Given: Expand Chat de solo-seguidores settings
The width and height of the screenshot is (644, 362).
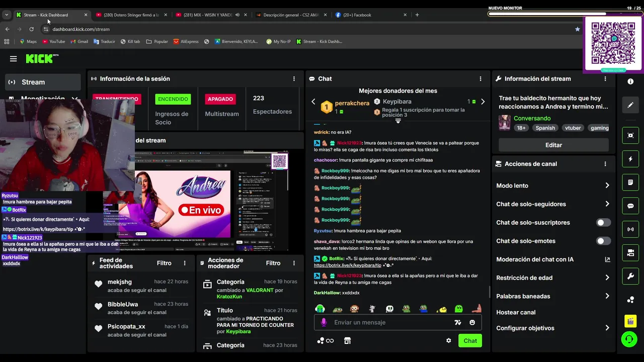Looking at the screenshot, I should 607,204.
